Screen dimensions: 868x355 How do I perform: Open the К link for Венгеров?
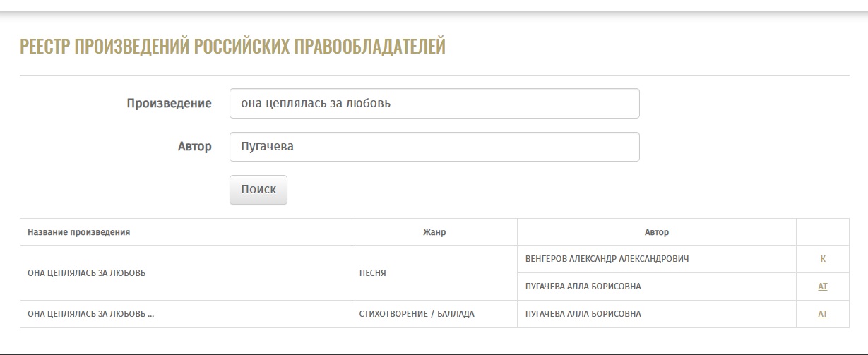pos(823,259)
